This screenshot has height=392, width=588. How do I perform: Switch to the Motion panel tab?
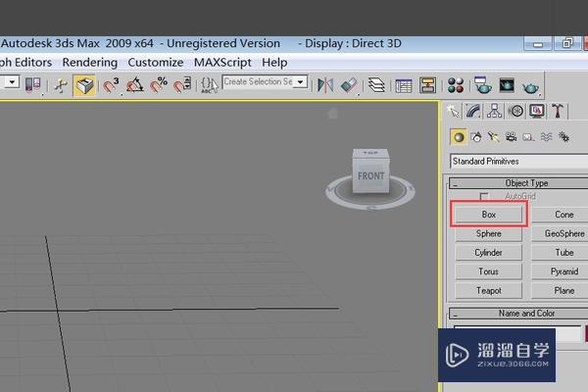(x=516, y=111)
